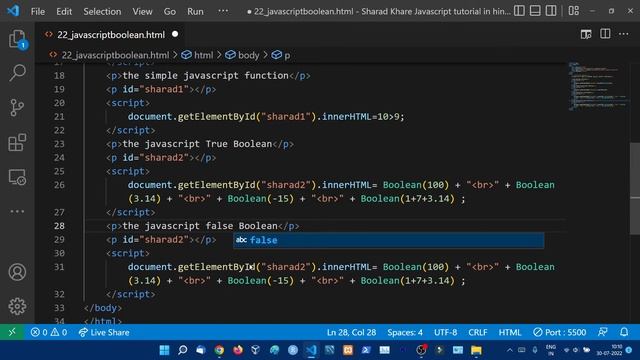The image size is (640, 360).
Task: Open the Remote Explorer view
Action: pyautogui.click(x=17, y=178)
